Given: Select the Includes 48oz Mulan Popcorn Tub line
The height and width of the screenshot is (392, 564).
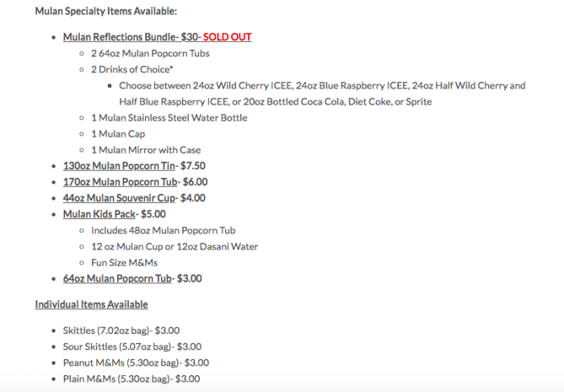Looking at the screenshot, I should click(163, 230).
